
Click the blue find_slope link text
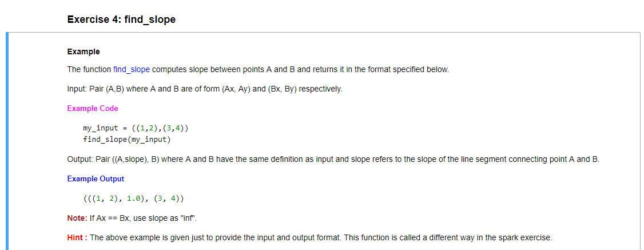pos(132,69)
